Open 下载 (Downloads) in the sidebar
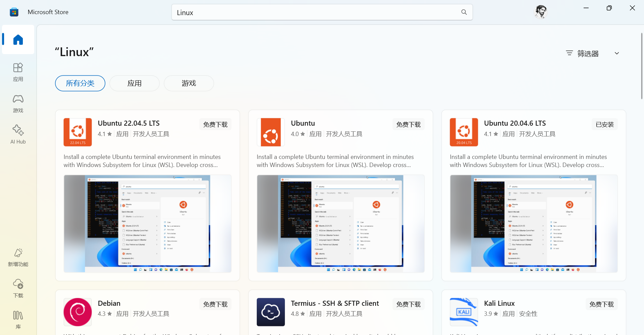644x335 pixels. pyautogui.click(x=18, y=289)
